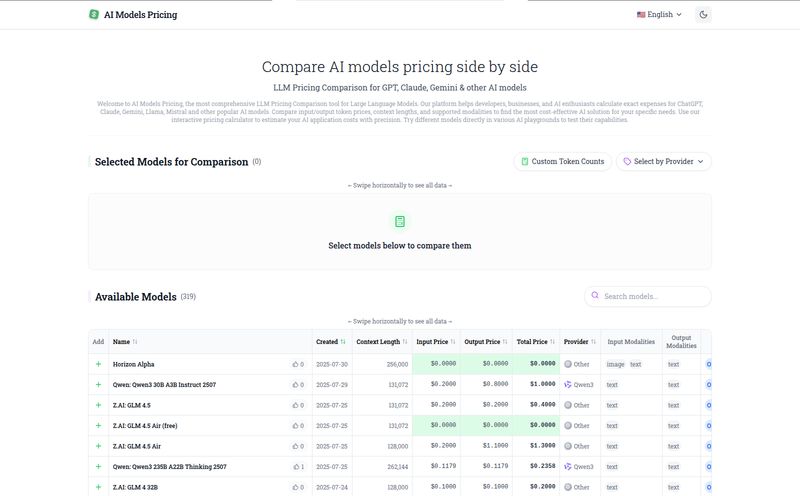Click the clipboard icon in empty comparison
Viewport: 800px width, 496px height.
(400, 221)
